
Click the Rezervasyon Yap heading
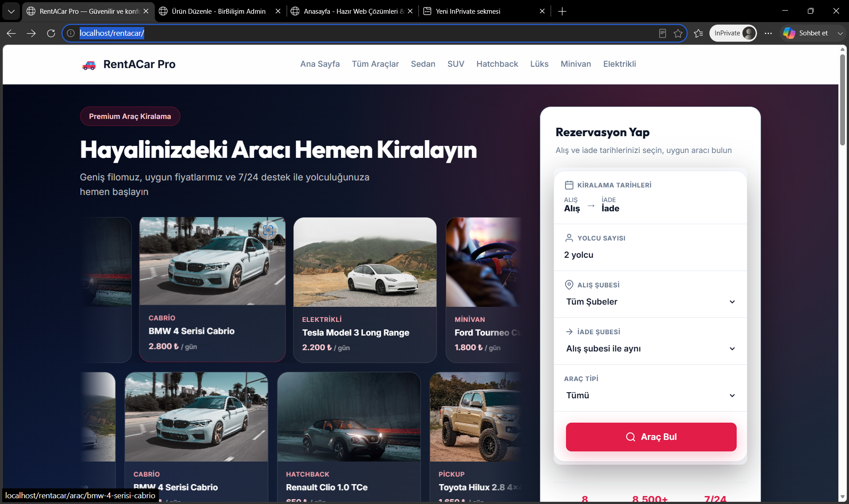coord(602,132)
